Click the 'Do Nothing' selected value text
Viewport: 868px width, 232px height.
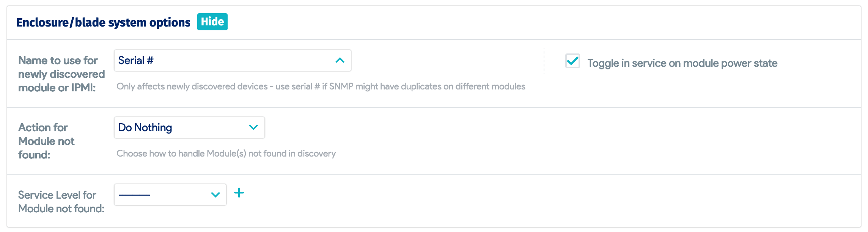tap(145, 127)
